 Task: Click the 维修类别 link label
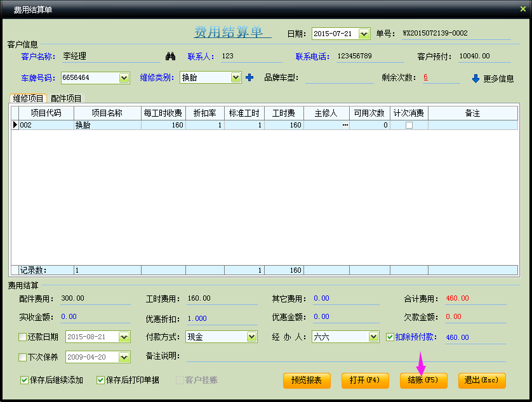157,78
